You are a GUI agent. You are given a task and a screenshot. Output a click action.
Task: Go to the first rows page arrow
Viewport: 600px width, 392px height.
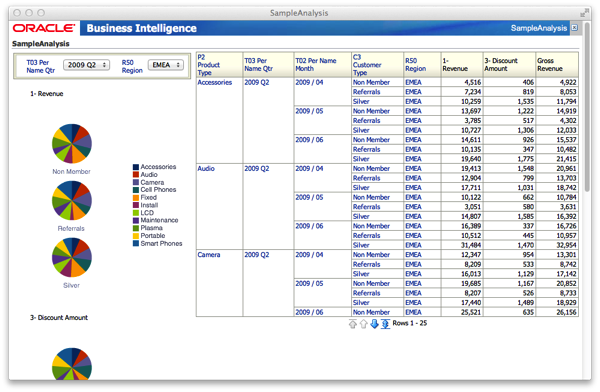[352, 324]
